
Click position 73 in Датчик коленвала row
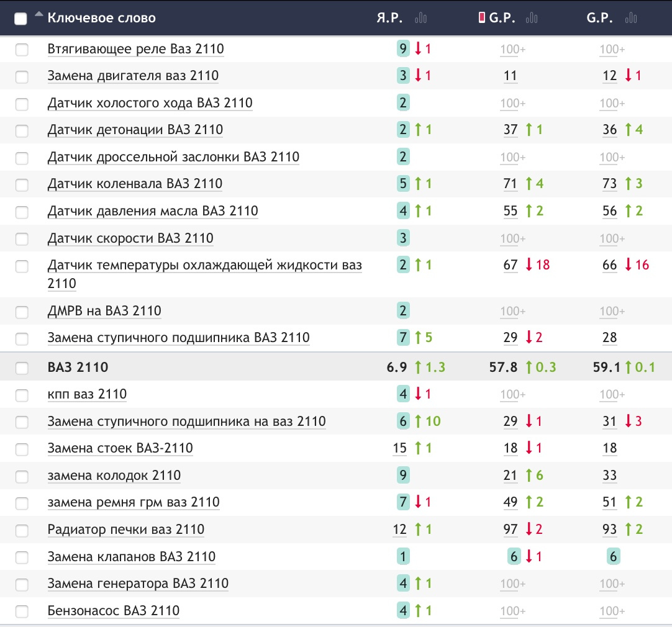609,184
